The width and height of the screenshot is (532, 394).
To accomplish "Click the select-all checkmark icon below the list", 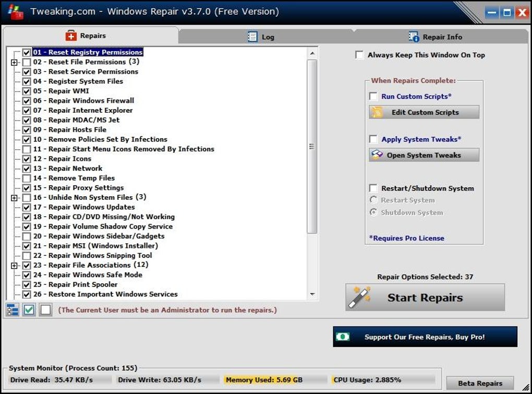I will [x=29, y=309].
